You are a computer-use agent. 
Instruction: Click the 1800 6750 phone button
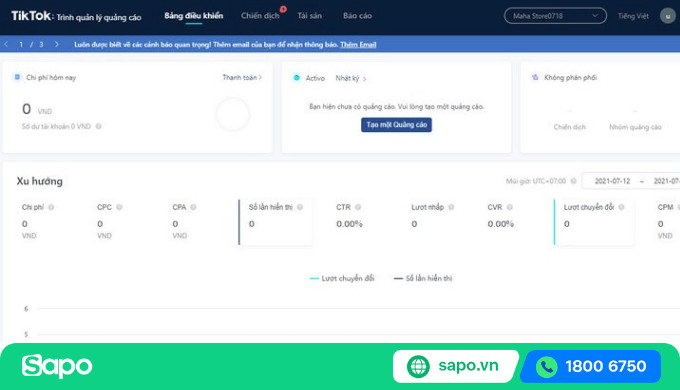(x=590, y=366)
